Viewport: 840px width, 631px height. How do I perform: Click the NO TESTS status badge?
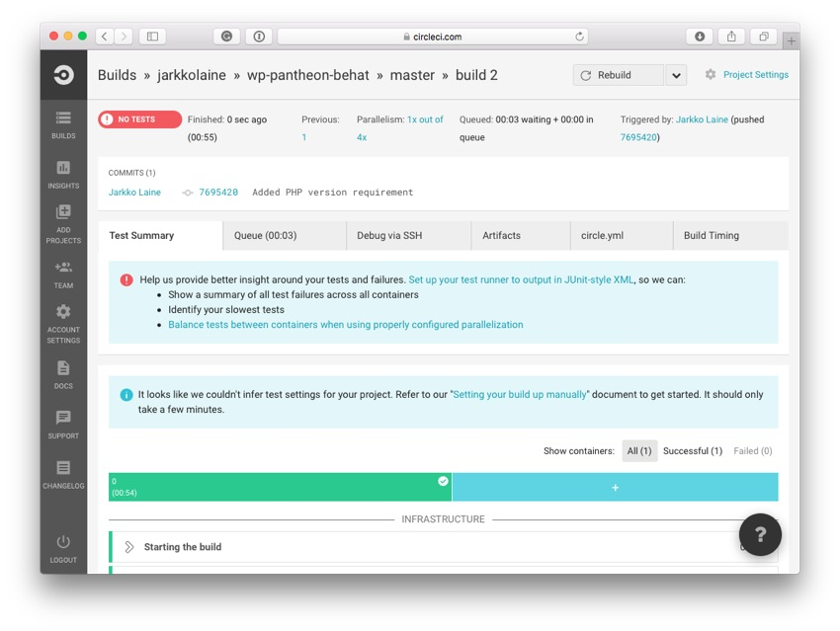tap(139, 119)
